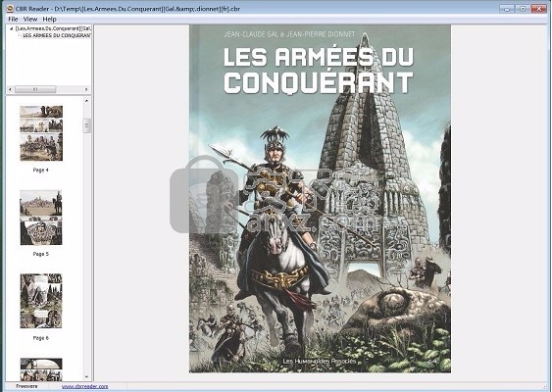Open the Page 6 thumbnail
This screenshot has width=552, height=392.
[x=41, y=301]
